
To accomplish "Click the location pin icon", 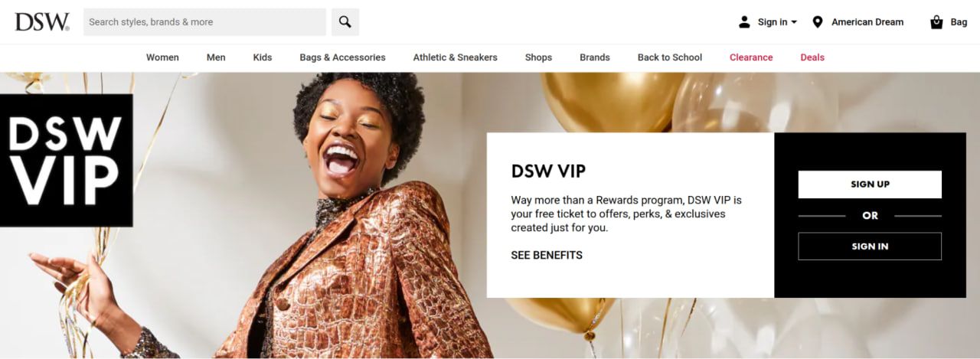I will pyautogui.click(x=817, y=22).
